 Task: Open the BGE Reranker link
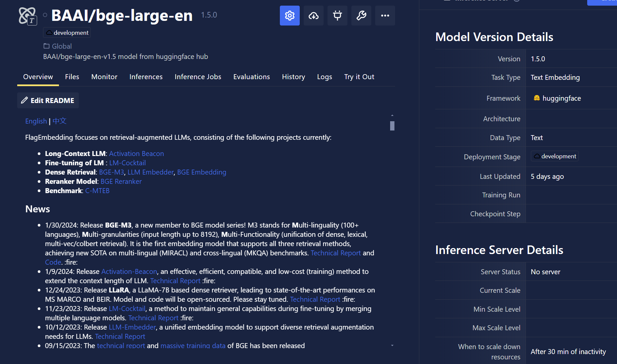121,182
